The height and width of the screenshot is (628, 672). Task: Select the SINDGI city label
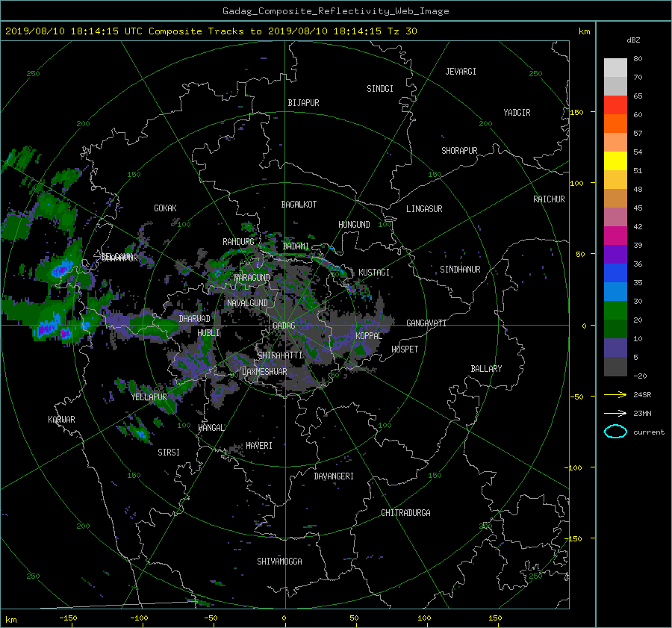380,89
